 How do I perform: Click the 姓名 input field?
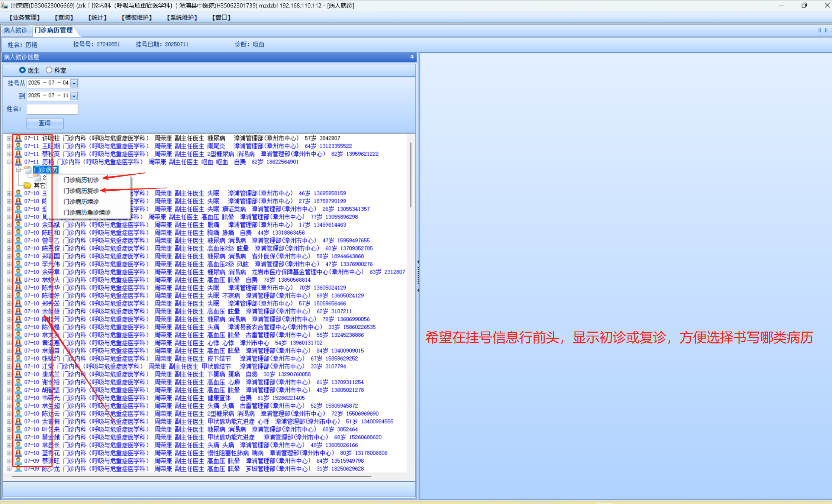point(52,109)
